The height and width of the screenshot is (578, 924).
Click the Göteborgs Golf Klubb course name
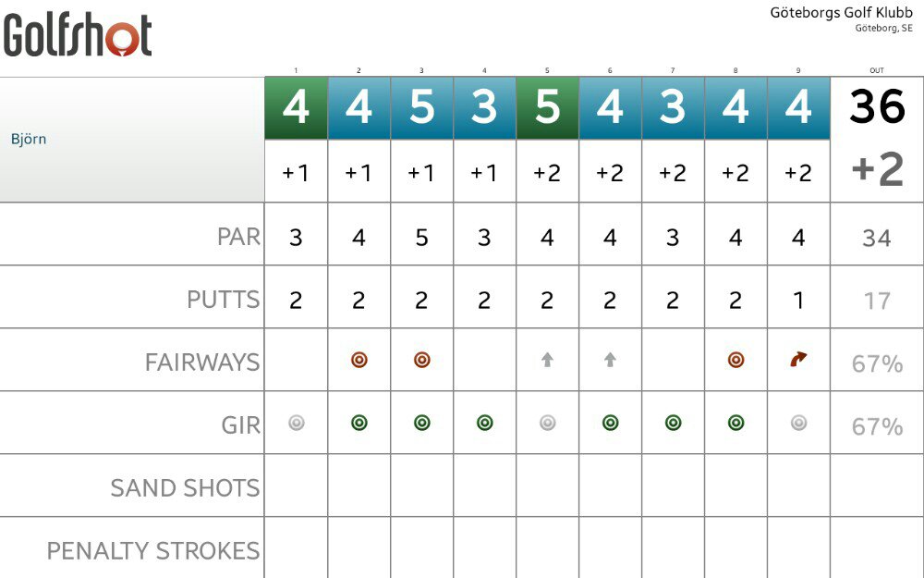click(841, 13)
